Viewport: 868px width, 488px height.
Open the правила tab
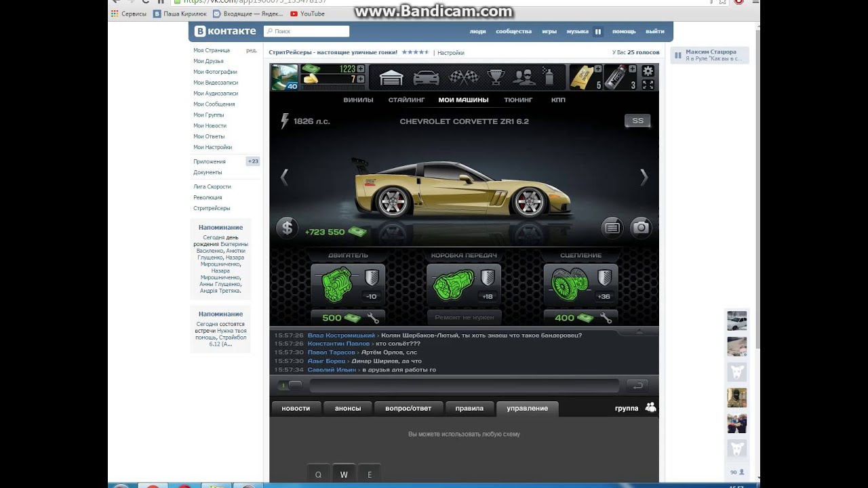tap(469, 408)
